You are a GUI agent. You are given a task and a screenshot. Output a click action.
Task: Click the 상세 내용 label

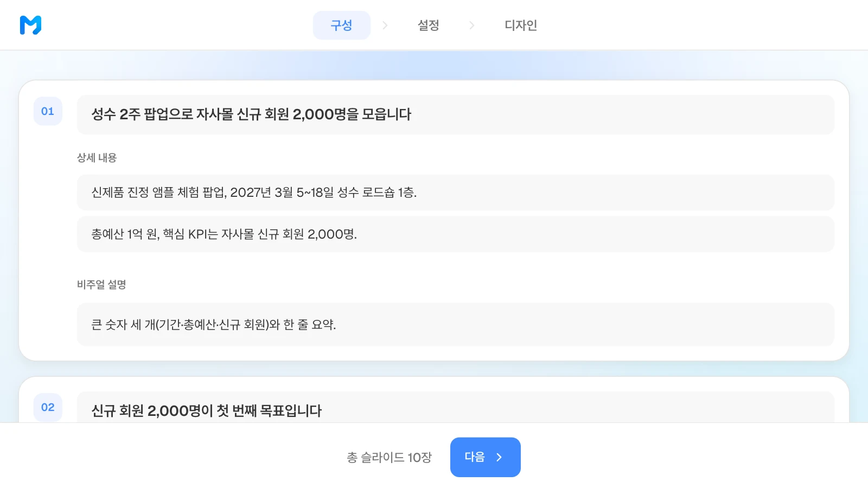point(97,158)
